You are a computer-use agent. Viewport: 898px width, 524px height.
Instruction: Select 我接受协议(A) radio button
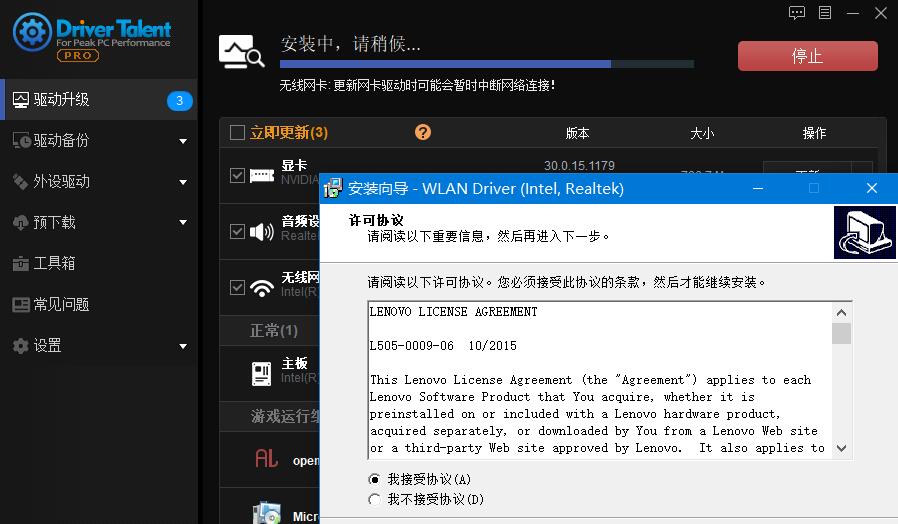[374, 479]
